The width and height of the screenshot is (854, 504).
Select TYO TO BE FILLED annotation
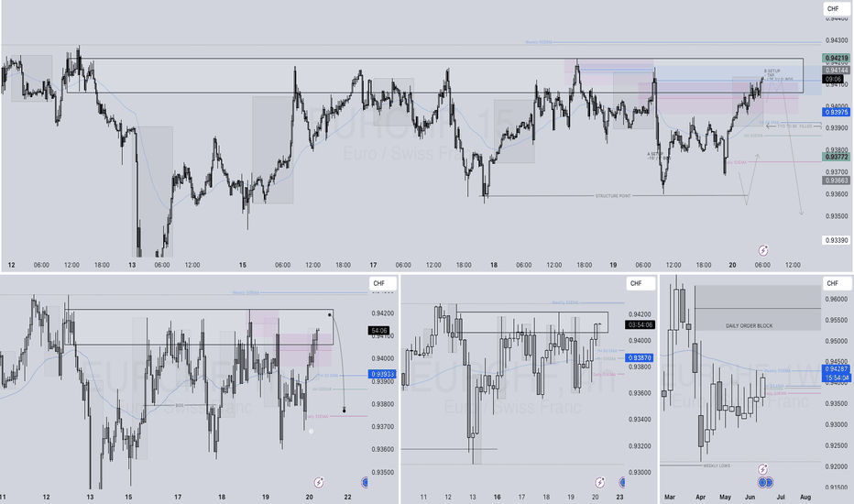click(794, 126)
